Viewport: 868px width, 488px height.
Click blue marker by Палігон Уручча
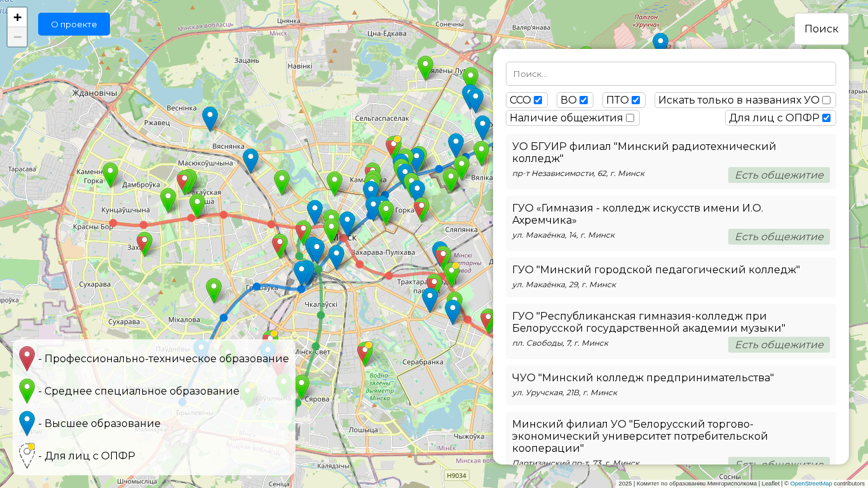(660, 42)
